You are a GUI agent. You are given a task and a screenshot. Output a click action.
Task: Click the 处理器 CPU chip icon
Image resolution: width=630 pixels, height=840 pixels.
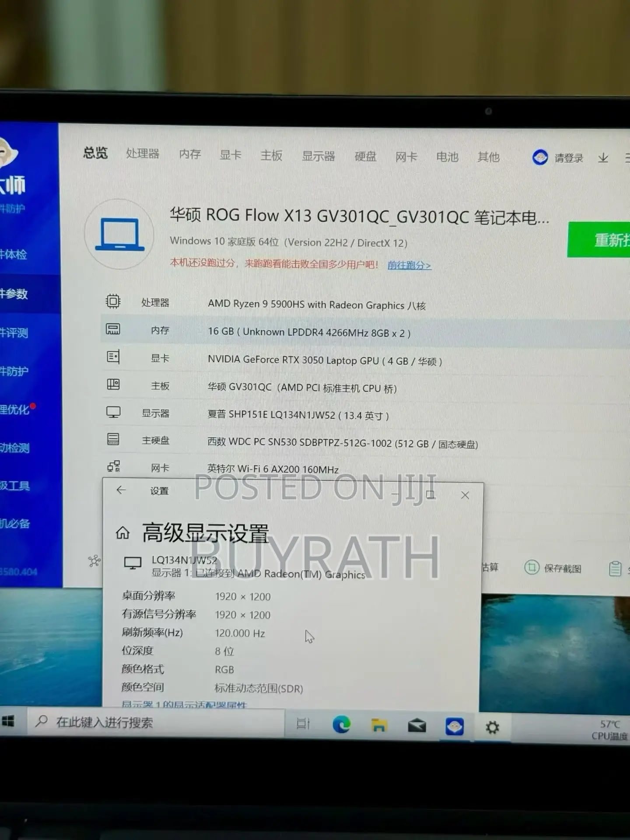[x=113, y=301]
